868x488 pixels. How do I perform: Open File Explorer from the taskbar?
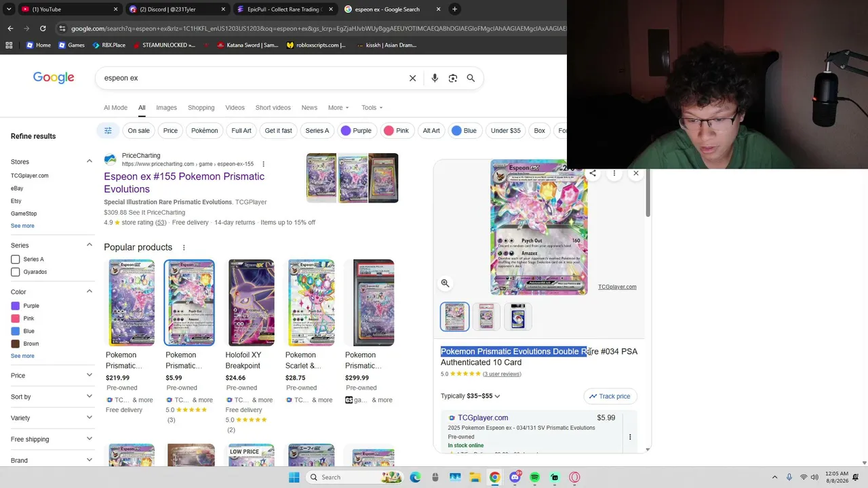(x=475, y=477)
